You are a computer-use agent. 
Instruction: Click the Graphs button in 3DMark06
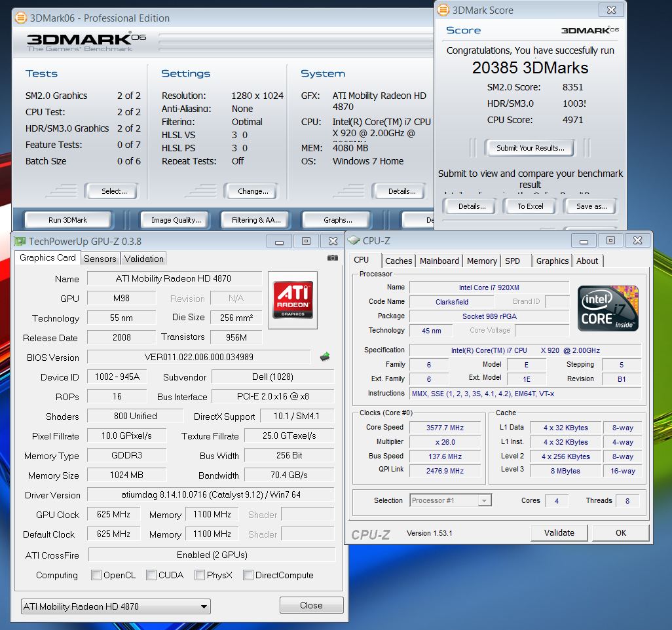click(x=338, y=220)
